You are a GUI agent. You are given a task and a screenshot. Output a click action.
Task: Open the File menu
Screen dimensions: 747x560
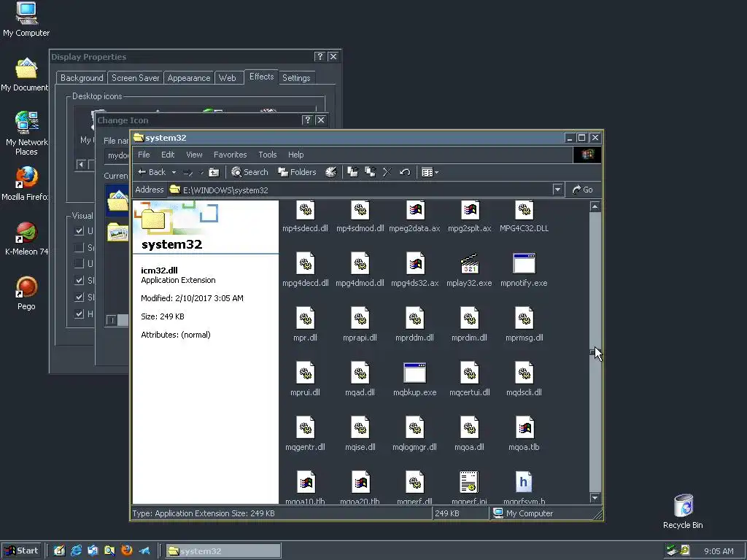click(x=144, y=155)
